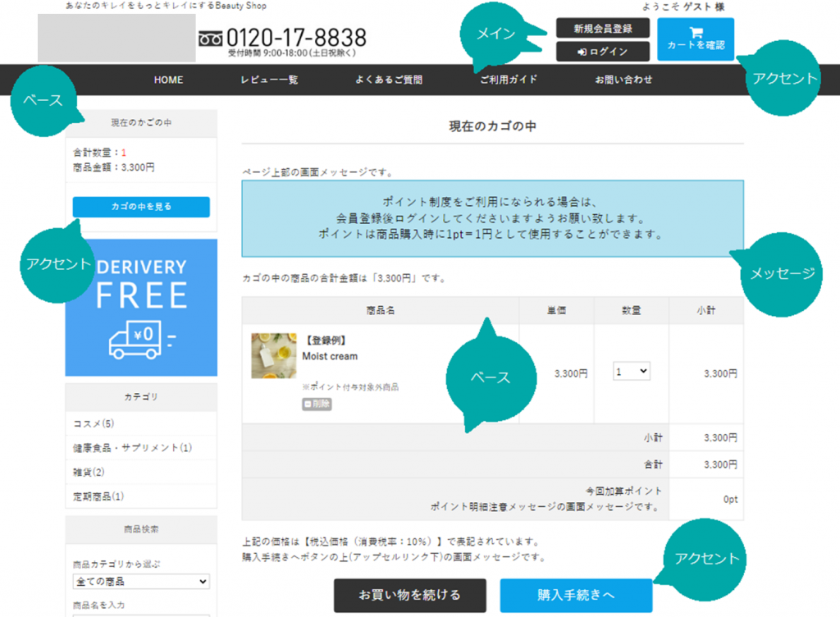
Task: Click the 削除 delete button for Moist cream
Action: coord(317,404)
